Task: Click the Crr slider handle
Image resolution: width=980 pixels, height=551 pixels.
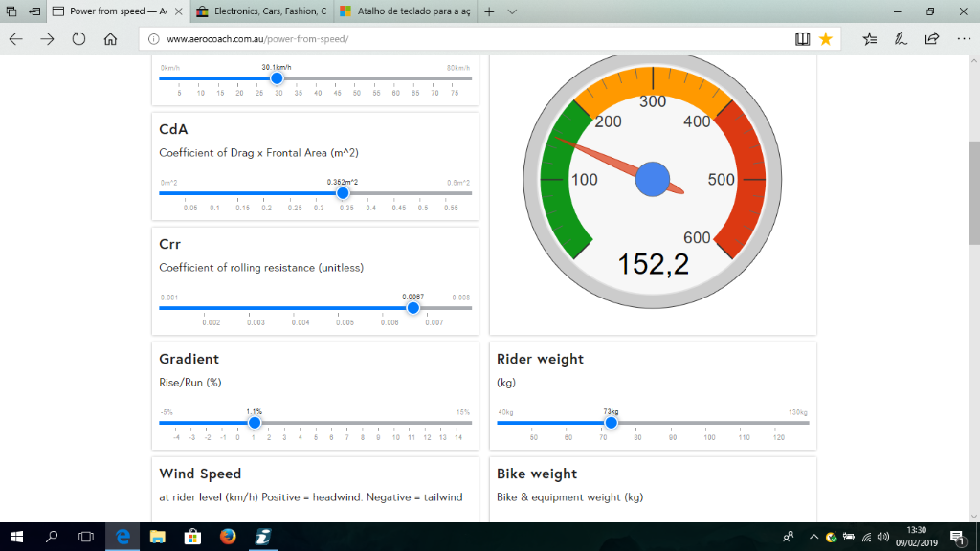Action: coord(413,307)
